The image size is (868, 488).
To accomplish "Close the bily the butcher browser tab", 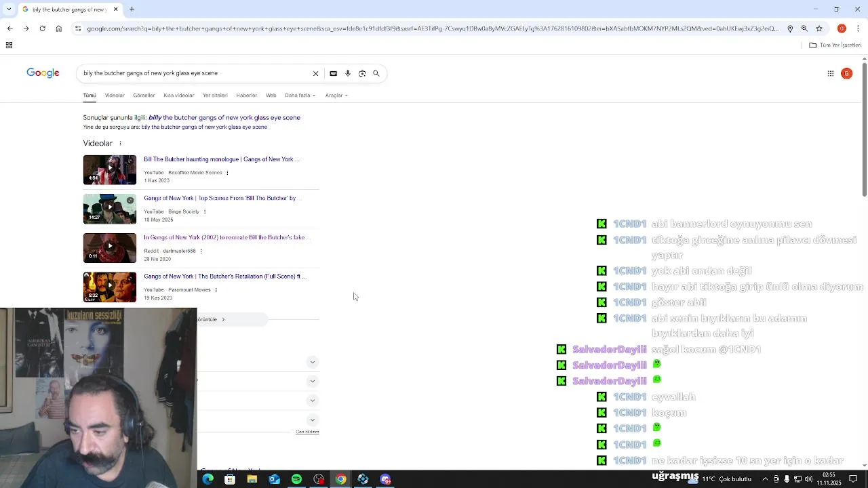I will [x=115, y=9].
